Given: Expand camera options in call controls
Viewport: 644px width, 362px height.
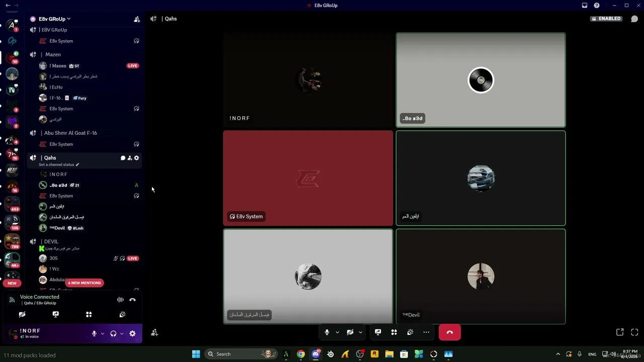Looking at the screenshot, I should (360, 332).
